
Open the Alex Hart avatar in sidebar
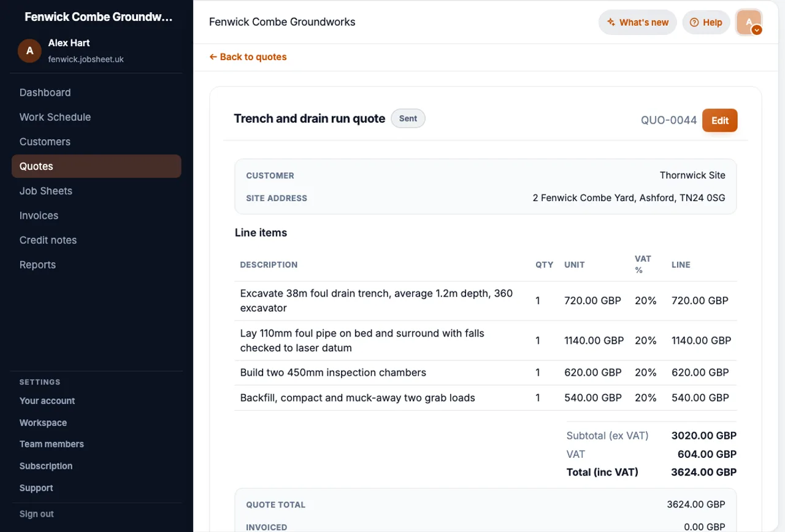click(x=29, y=51)
